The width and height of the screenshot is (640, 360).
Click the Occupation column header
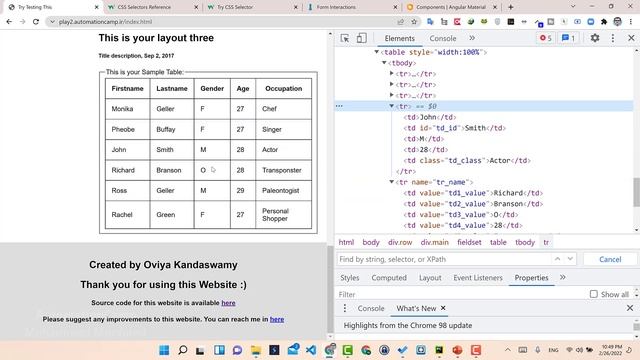[284, 89]
